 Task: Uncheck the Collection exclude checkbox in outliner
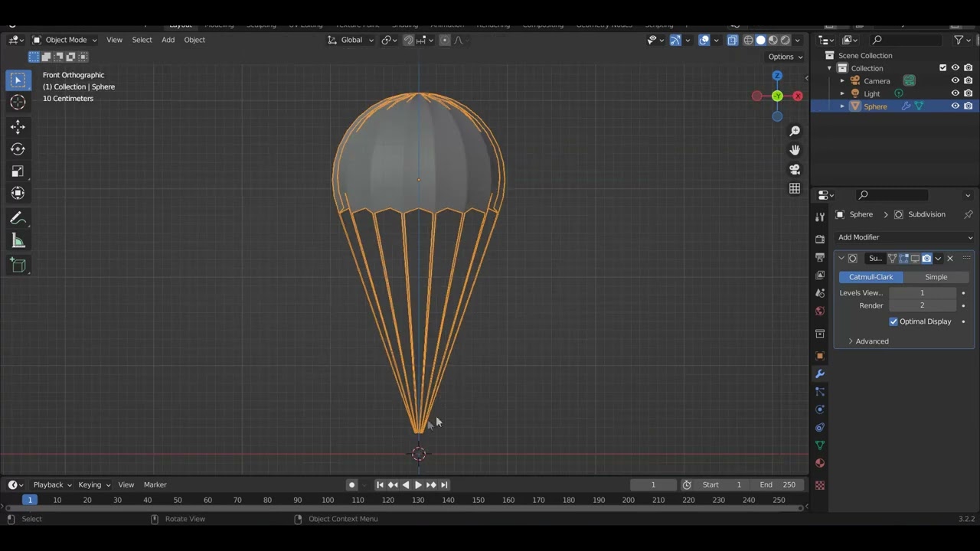[x=943, y=68]
